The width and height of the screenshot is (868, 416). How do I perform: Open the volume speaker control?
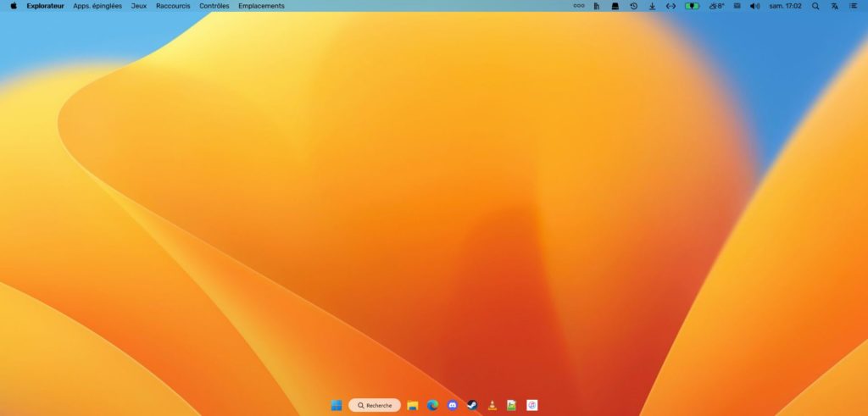coord(754,6)
